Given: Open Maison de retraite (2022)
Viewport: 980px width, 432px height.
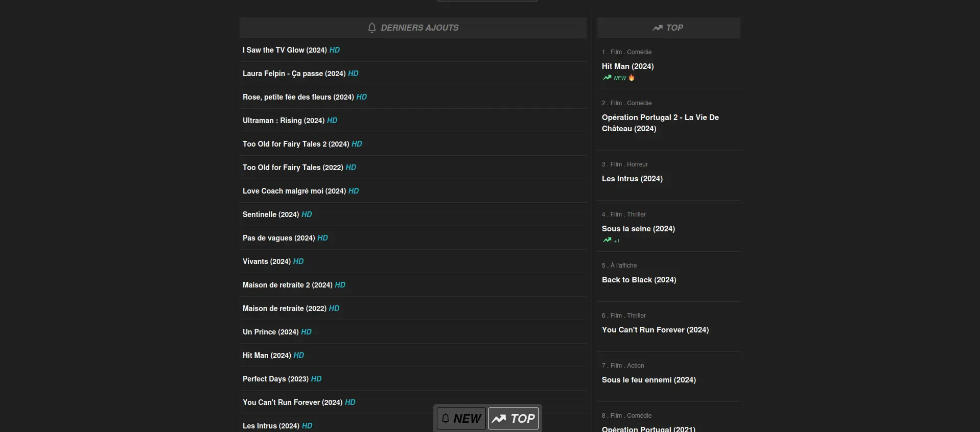Looking at the screenshot, I should [285, 308].
